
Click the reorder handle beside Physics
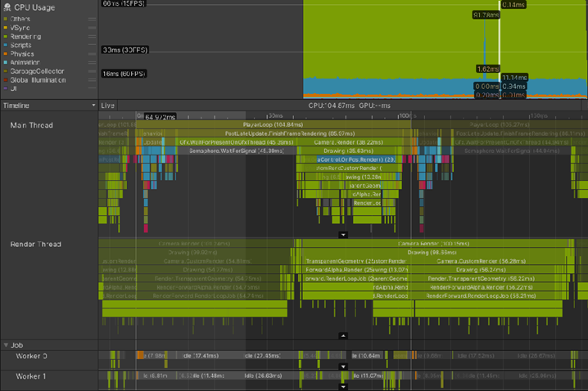[x=92, y=54]
